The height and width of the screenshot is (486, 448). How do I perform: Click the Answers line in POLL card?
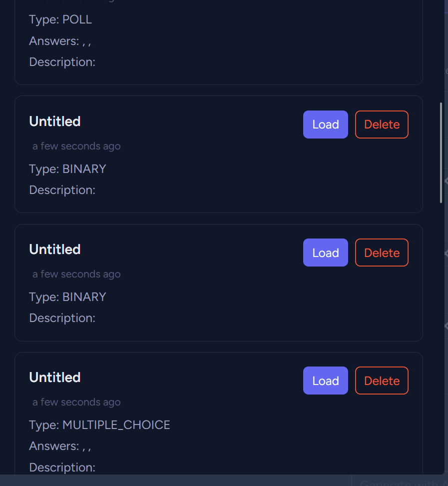click(60, 41)
